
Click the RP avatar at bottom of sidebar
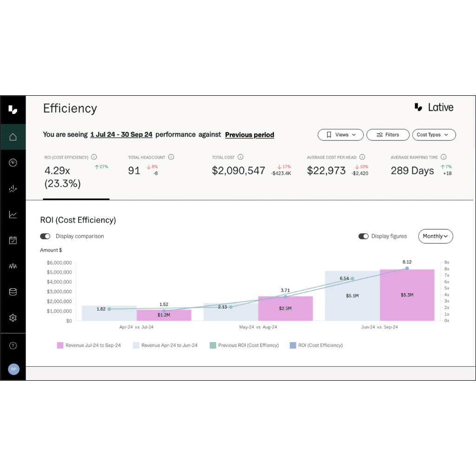coord(13,369)
